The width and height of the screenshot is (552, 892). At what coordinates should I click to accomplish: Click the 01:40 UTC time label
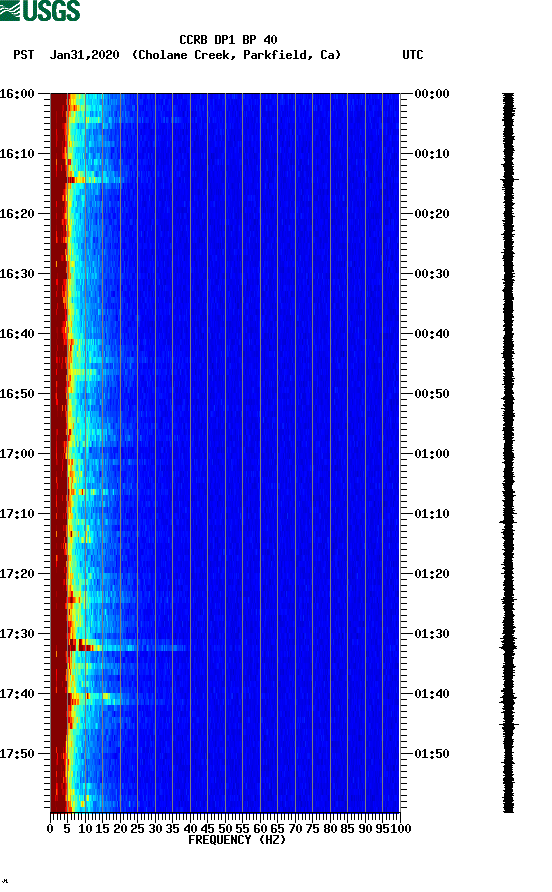(x=432, y=694)
